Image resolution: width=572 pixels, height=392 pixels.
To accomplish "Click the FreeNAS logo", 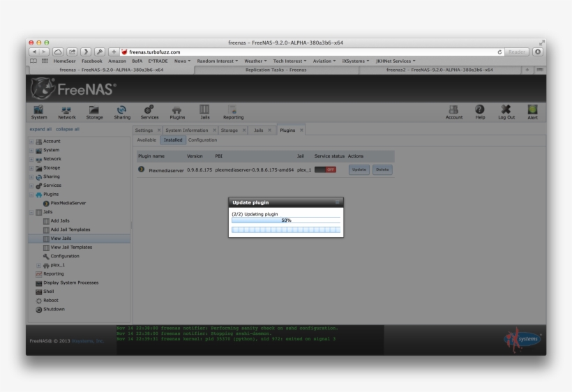I will click(x=73, y=89).
